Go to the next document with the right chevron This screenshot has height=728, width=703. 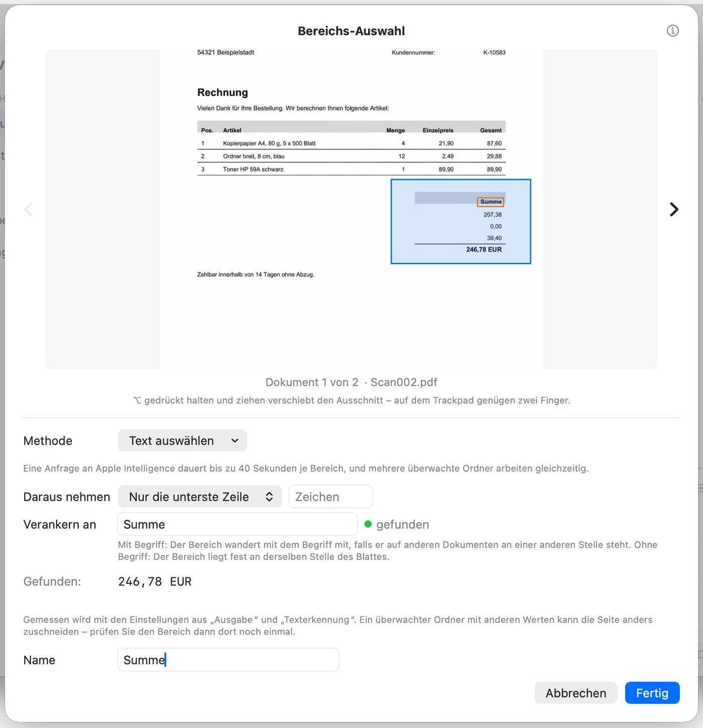[x=674, y=209]
